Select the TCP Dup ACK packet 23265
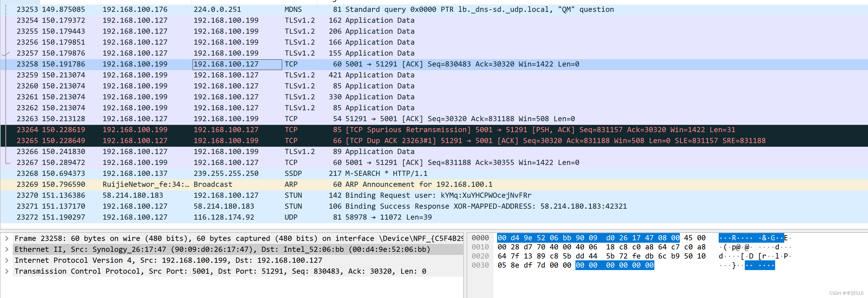 pos(434,141)
